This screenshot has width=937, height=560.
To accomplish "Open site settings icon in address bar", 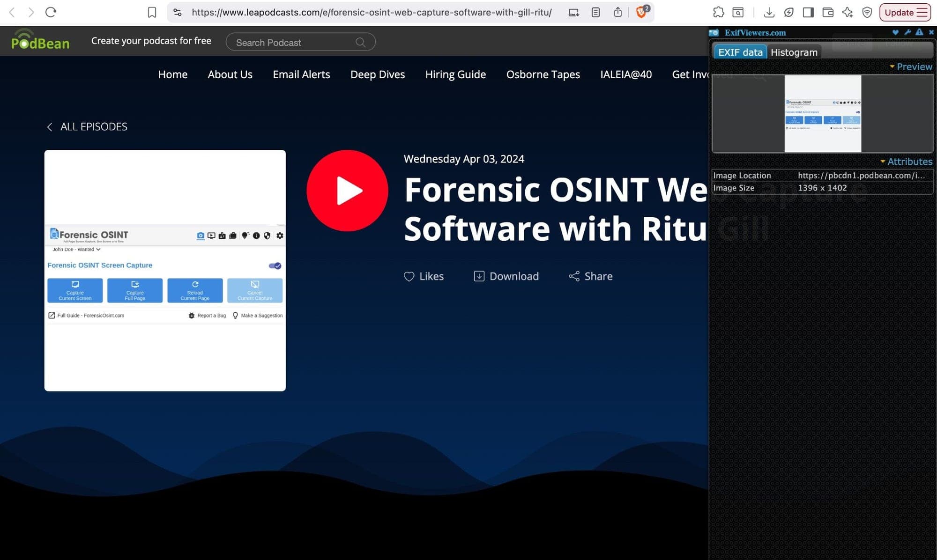I will point(178,12).
